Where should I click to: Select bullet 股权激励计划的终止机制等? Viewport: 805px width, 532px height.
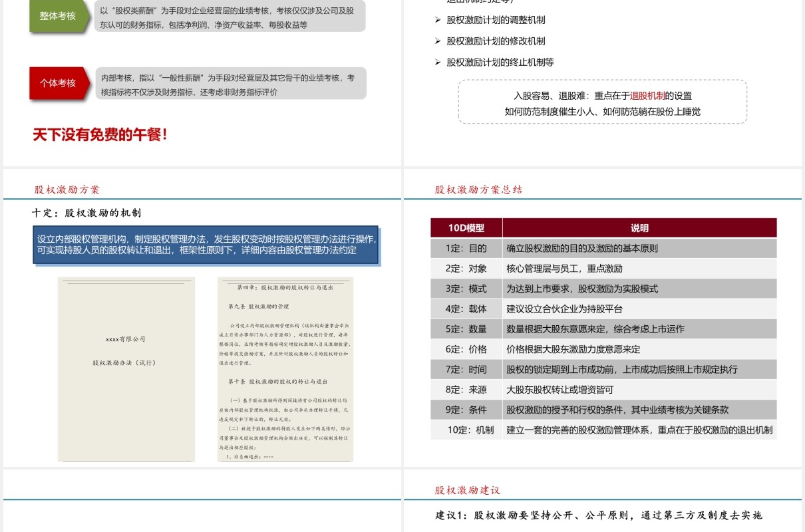[x=500, y=63]
